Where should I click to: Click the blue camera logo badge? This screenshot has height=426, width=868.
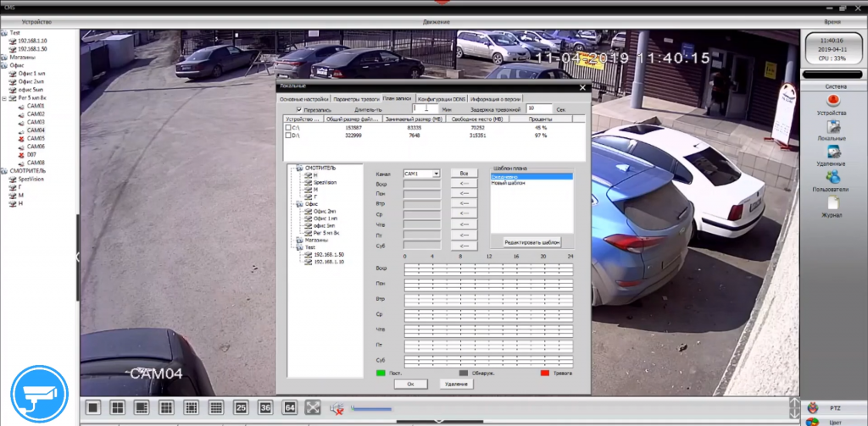[x=39, y=394]
